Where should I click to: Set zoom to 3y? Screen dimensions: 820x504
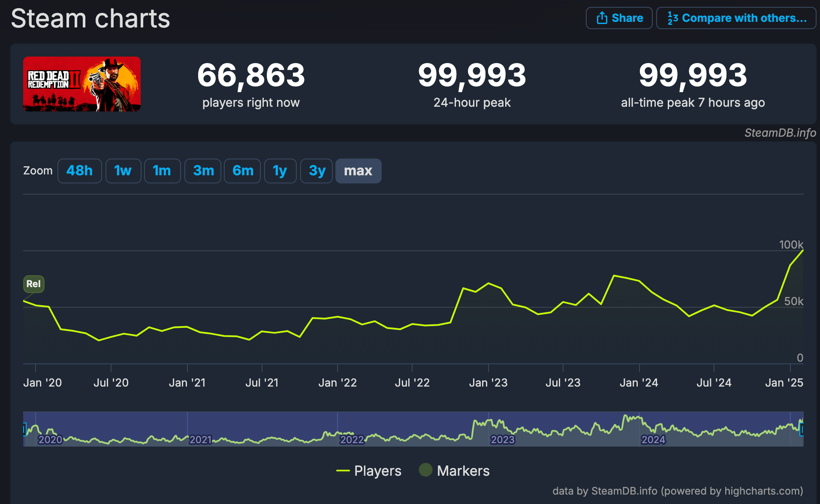point(317,171)
